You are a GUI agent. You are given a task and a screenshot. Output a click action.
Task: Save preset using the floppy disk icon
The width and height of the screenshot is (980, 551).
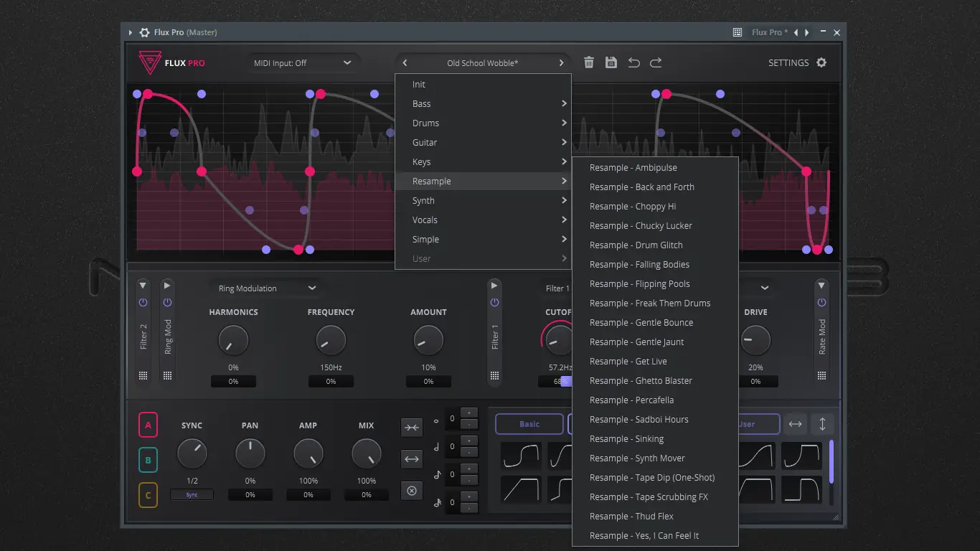611,63
